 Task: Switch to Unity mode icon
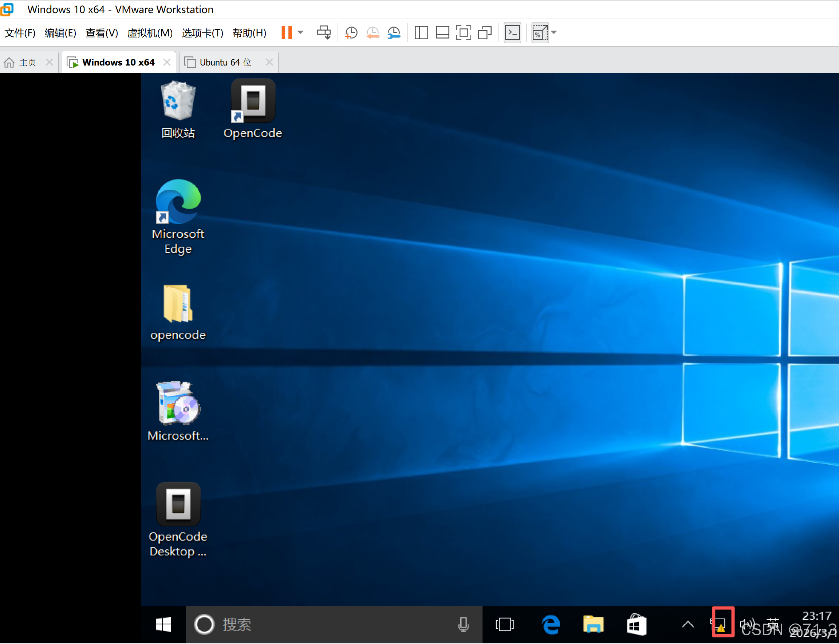pyautogui.click(x=485, y=33)
